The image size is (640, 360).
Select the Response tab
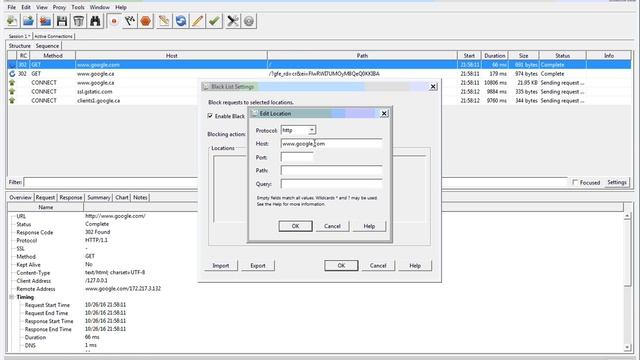tap(71, 198)
